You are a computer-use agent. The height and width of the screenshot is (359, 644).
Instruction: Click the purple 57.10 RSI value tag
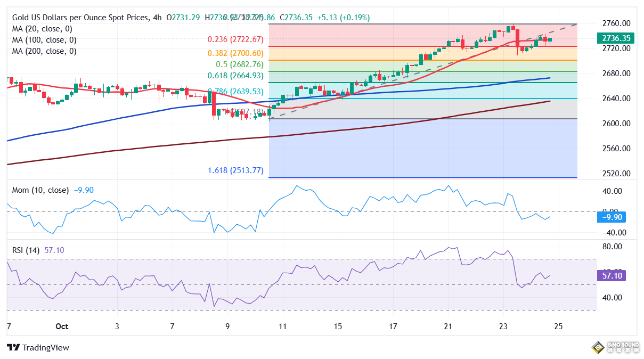tap(612, 275)
